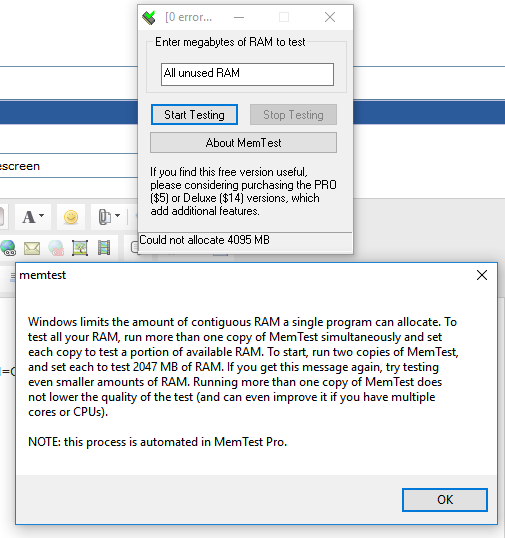Close the memtest message dialog
The image size is (505, 538).
click(482, 275)
